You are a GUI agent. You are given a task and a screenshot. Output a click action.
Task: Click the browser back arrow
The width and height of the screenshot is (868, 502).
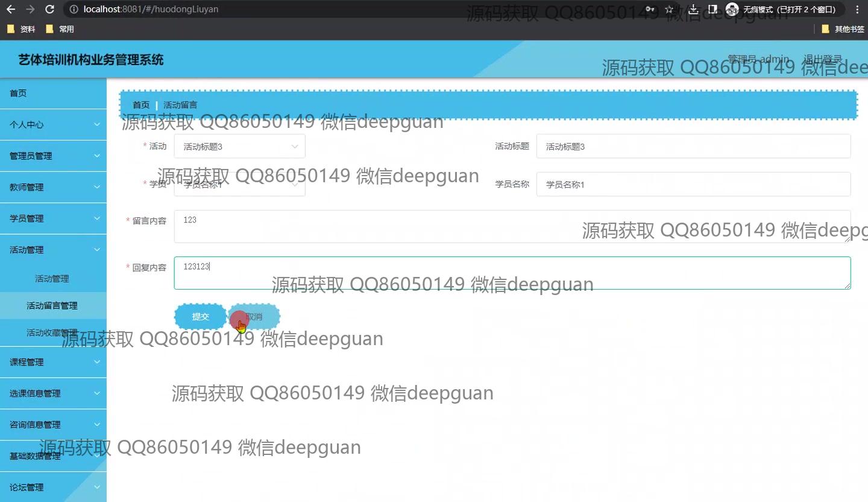tap(11, 9)
